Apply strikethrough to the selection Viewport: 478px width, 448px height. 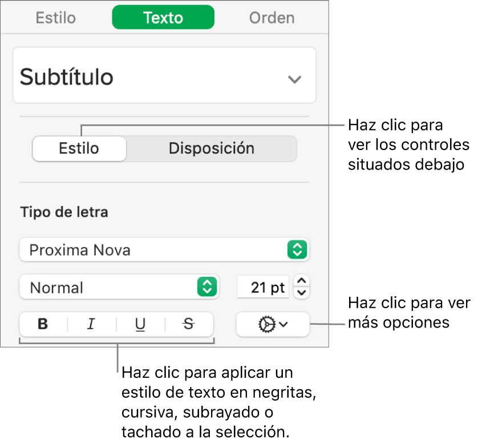pos(189,324)
